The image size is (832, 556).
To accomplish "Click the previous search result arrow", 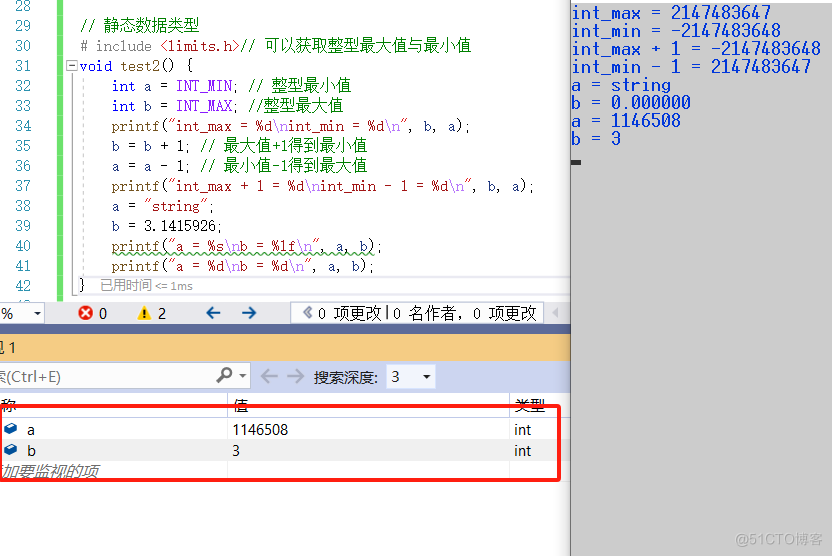I will point(270,377).
